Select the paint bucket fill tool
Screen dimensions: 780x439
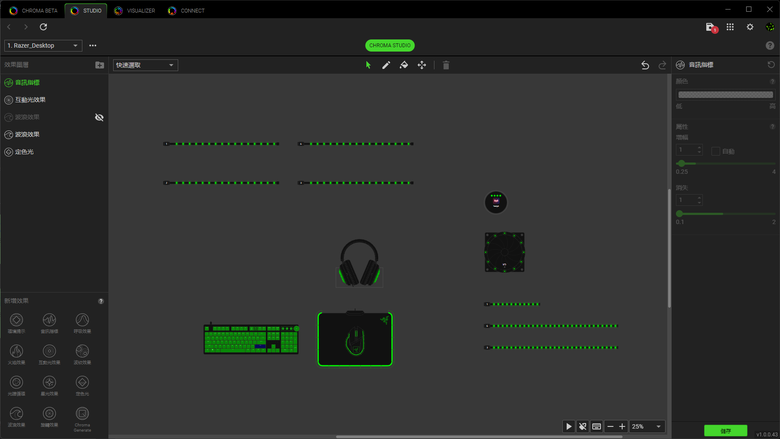404,65
